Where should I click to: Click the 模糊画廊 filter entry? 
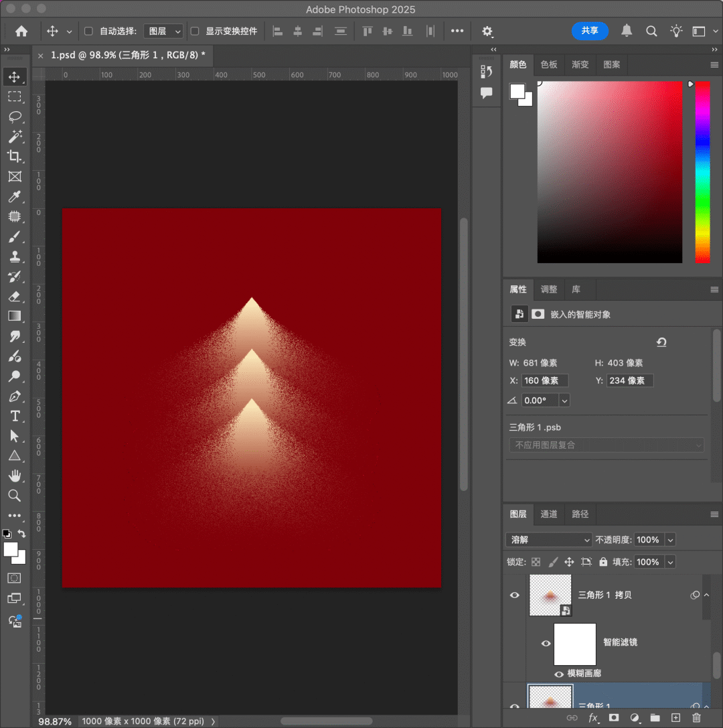click(x=584, y=673)
